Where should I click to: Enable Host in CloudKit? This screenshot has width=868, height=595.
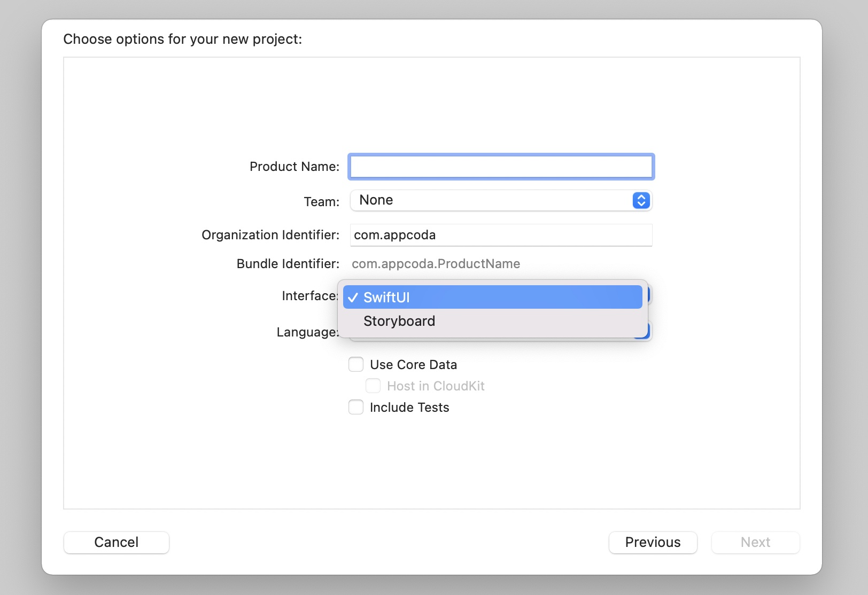click(x=373, y=386)
